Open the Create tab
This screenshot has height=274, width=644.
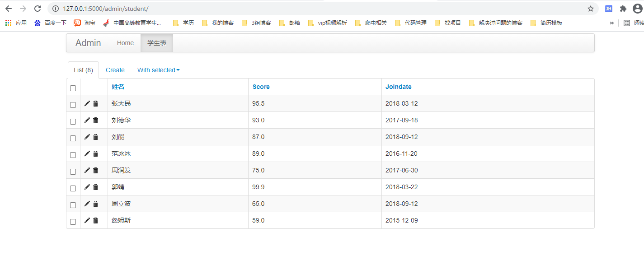click(x=115, y=70)
